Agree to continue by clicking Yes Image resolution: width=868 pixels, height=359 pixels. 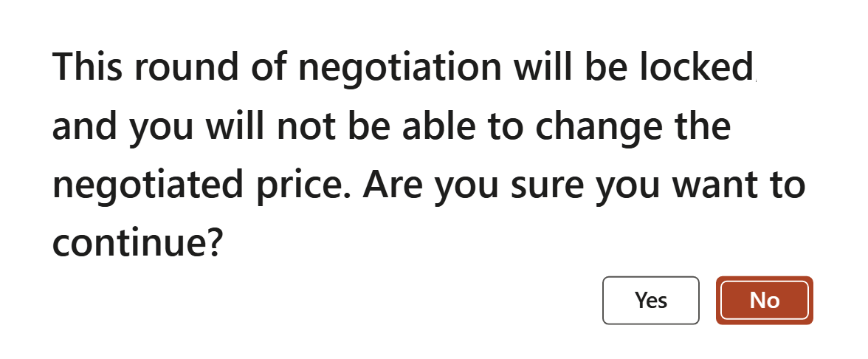pos(650,300)
